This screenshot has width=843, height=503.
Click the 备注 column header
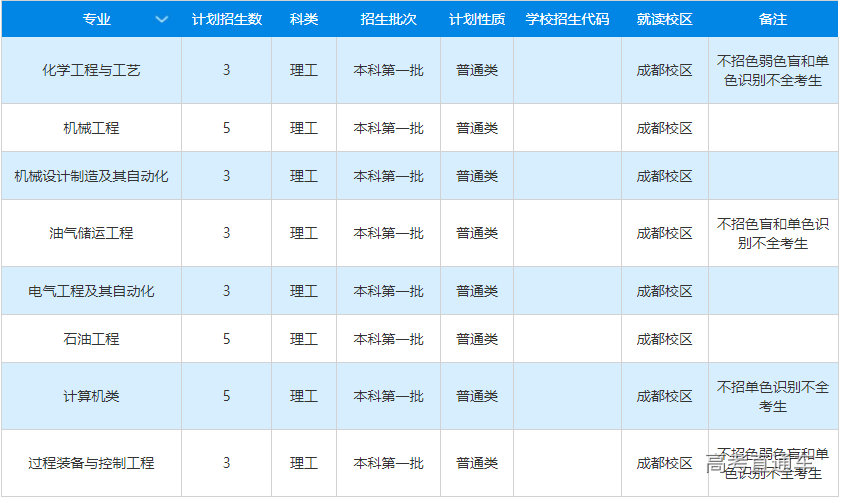pyautogui.click(x=773, y=20)
